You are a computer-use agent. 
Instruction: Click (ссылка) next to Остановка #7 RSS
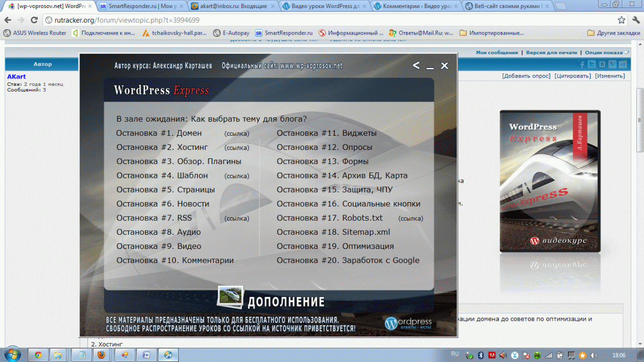point(237,218)
